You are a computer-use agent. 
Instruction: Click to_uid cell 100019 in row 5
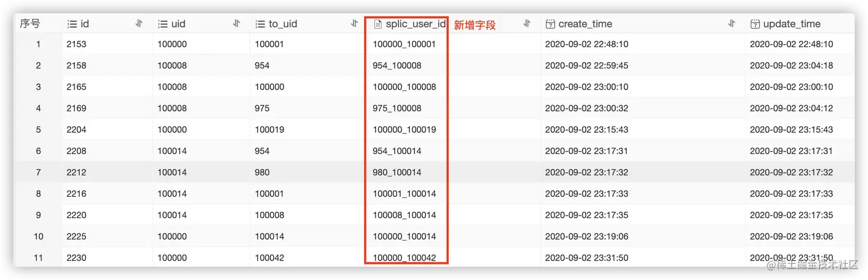point(269,129)
